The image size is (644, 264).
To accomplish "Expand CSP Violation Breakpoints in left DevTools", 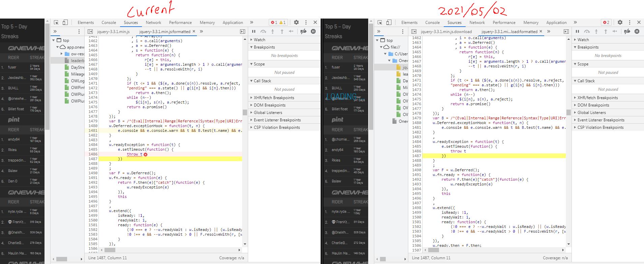I will pyautogui.click(x=276, y=127).
